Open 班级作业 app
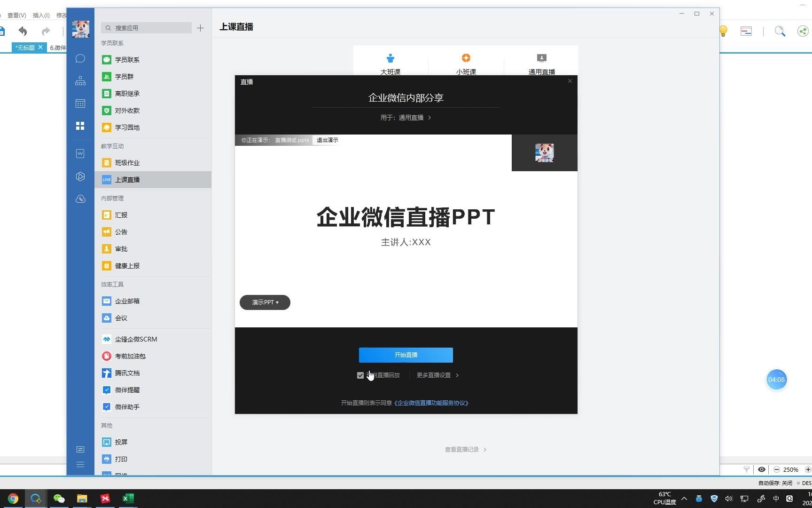Viewport: 812px width, 508px height. 153,163
